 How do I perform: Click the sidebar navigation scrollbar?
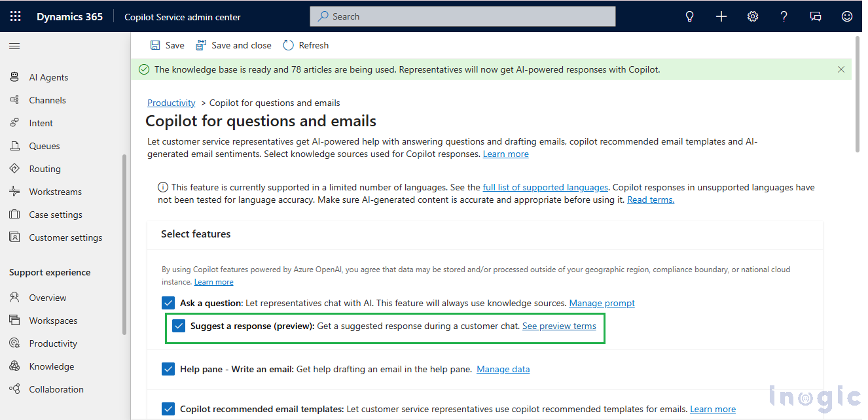[x=124, y=245]
